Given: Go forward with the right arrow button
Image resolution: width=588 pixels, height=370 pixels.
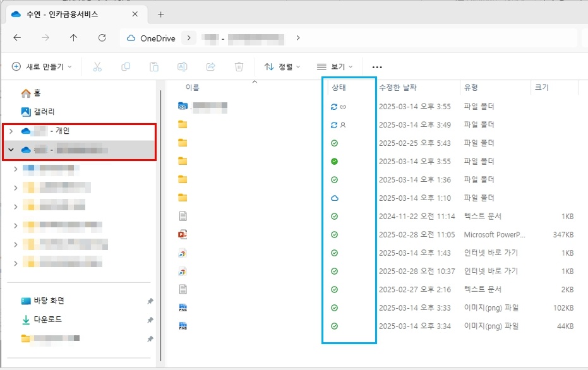Looking at the screenshot, I should pos(45,38).
